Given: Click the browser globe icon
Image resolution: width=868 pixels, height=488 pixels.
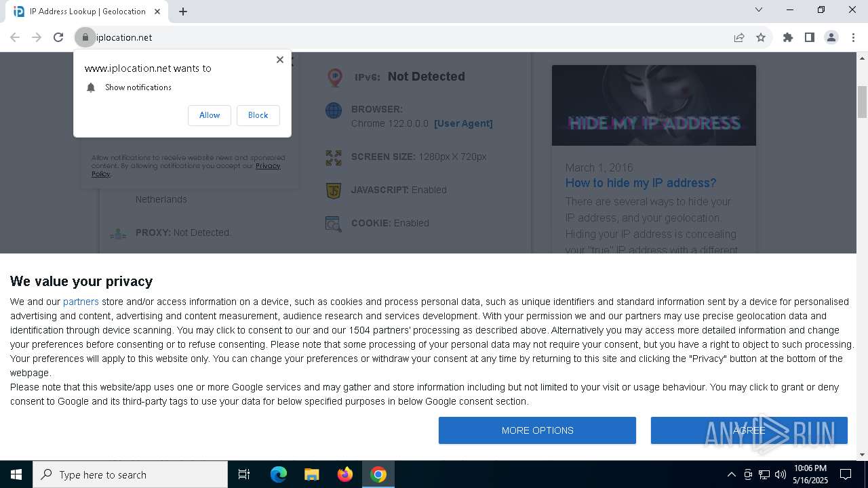Looking at the screenshot, I should pos(334,110).
